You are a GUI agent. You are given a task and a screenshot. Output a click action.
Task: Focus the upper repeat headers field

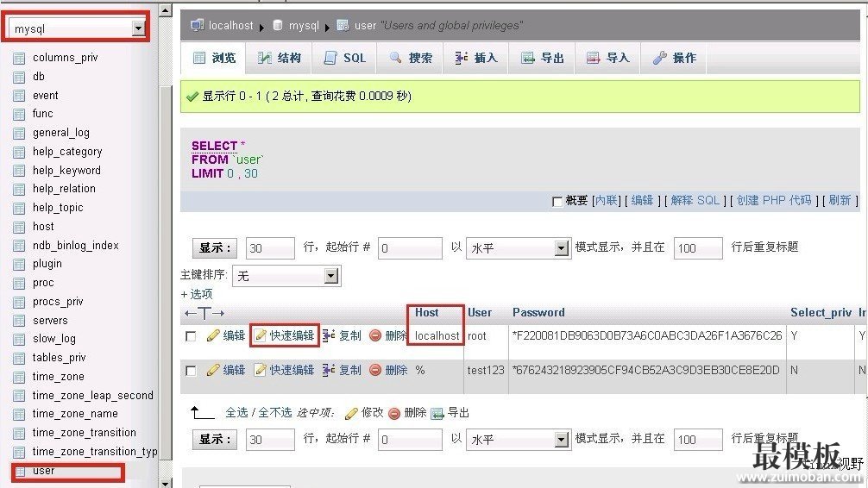[x=698, y=247]
